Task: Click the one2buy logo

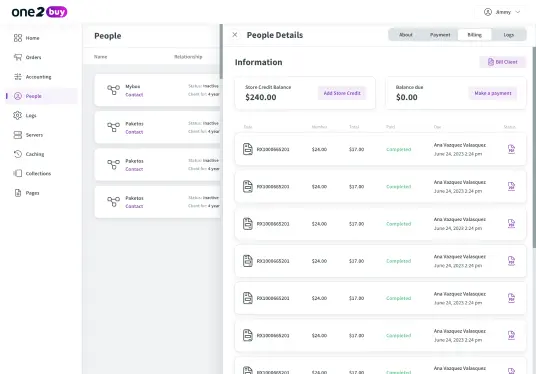Action: coord(39,12)
